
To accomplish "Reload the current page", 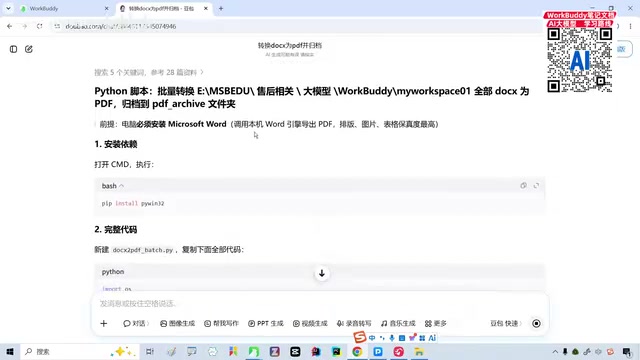I will 40,26.
